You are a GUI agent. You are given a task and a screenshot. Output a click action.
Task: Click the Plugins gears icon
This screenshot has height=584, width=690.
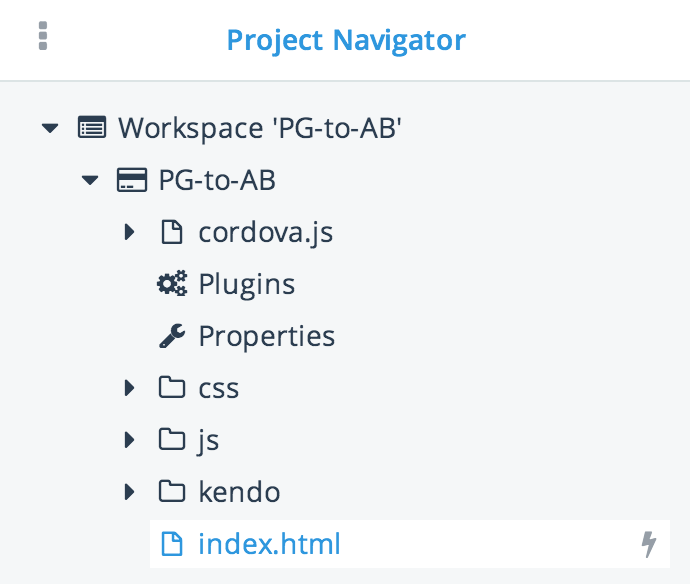(x=172, y=284)
